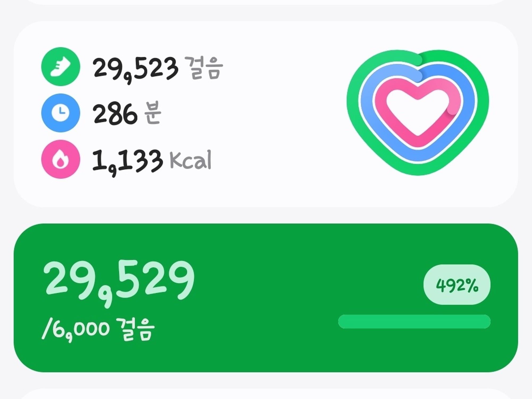Click the steps goal progress bar
Image resolution: width=532 pixels, height=399 pixels.
[x=414, y=322]
